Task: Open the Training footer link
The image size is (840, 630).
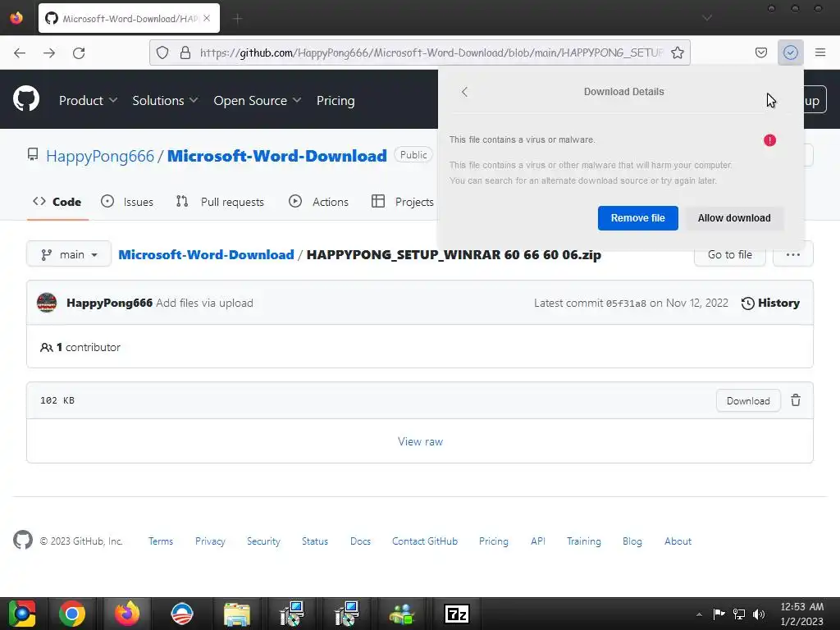Action: pyautogui.click(x=584, y=541)
